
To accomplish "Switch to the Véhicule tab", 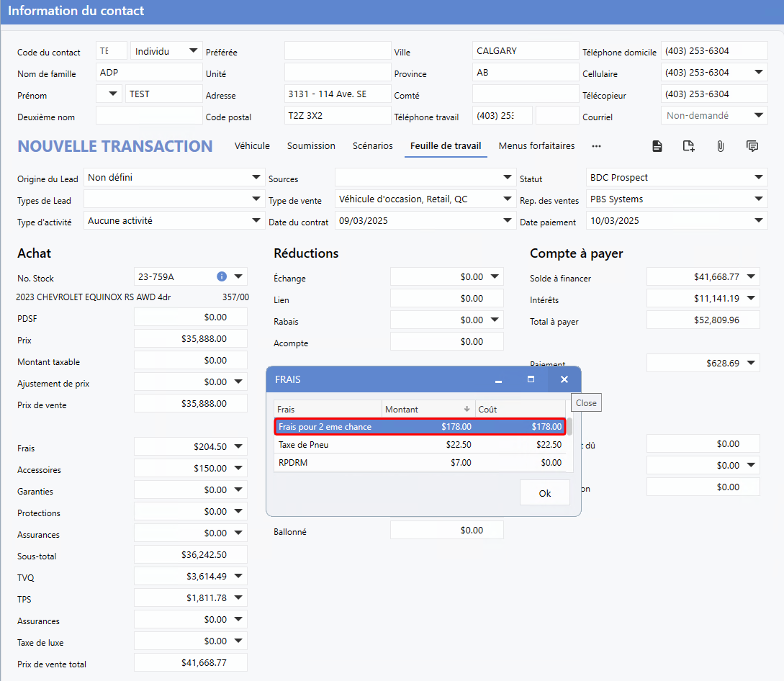I will [x=252, y=146].
